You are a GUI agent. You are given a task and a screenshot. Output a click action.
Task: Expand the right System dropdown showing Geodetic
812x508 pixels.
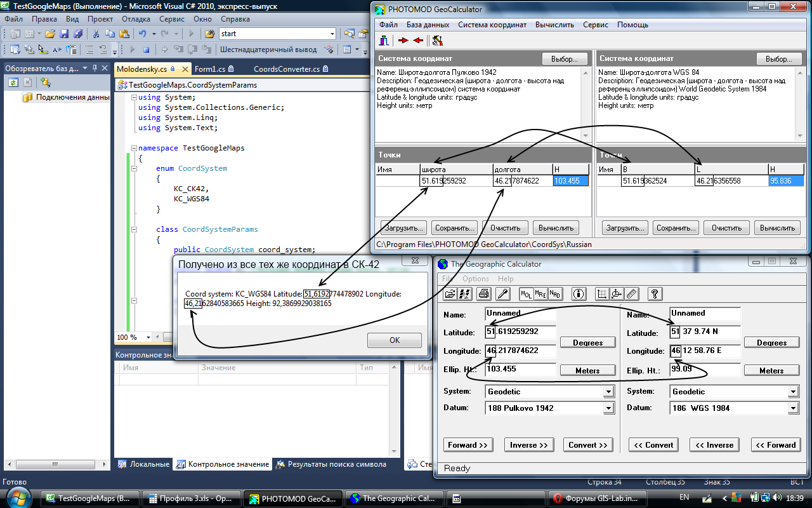point(793,392)
